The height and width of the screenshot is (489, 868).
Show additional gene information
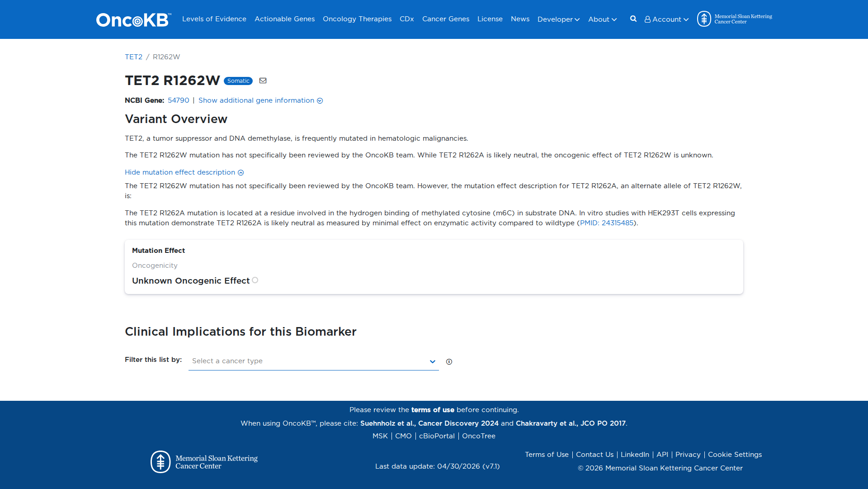(260, 100)
